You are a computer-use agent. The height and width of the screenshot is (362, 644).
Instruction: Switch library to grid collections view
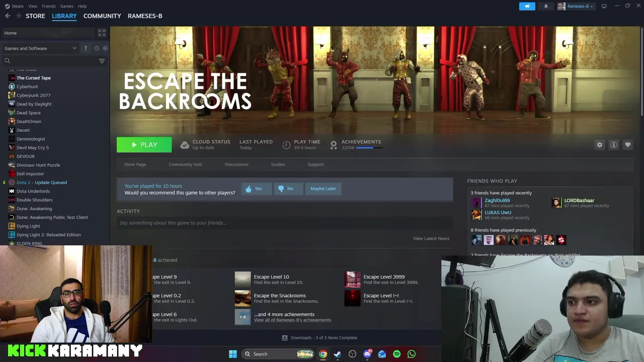tap(102, 33)
